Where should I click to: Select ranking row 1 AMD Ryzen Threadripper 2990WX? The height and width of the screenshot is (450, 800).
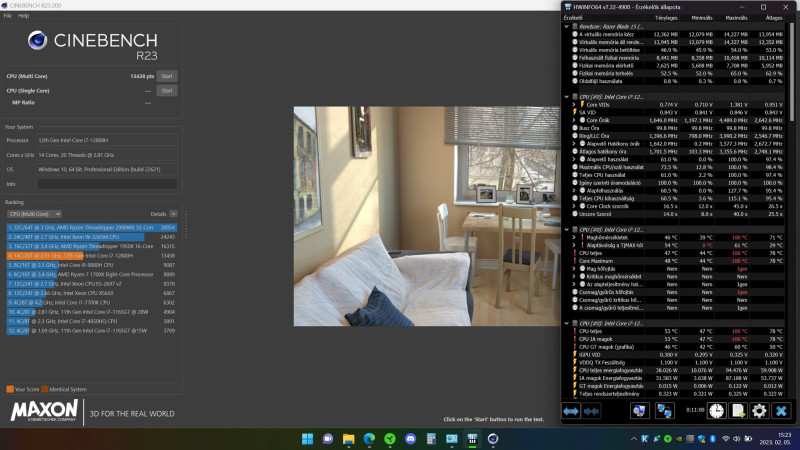click(92, 228)
